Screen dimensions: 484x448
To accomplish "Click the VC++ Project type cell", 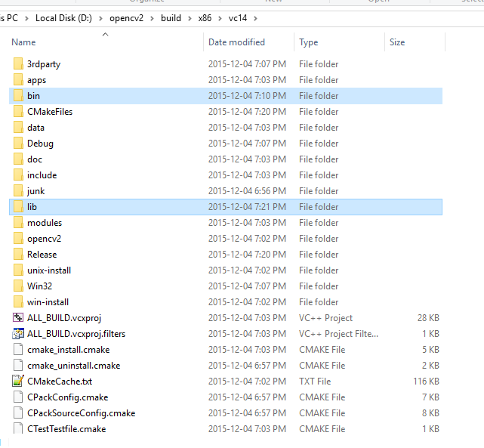I will [325, 318].
